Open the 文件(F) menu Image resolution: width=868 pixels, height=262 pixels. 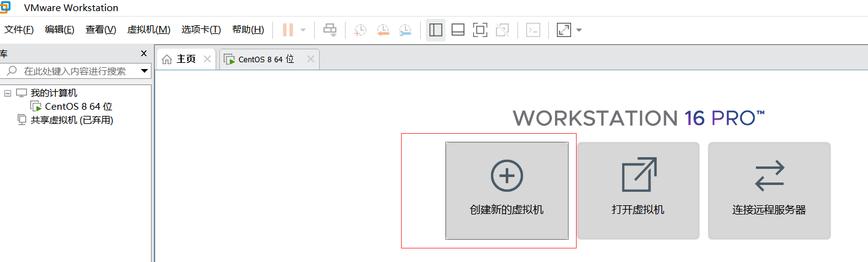tap(19, 30)
